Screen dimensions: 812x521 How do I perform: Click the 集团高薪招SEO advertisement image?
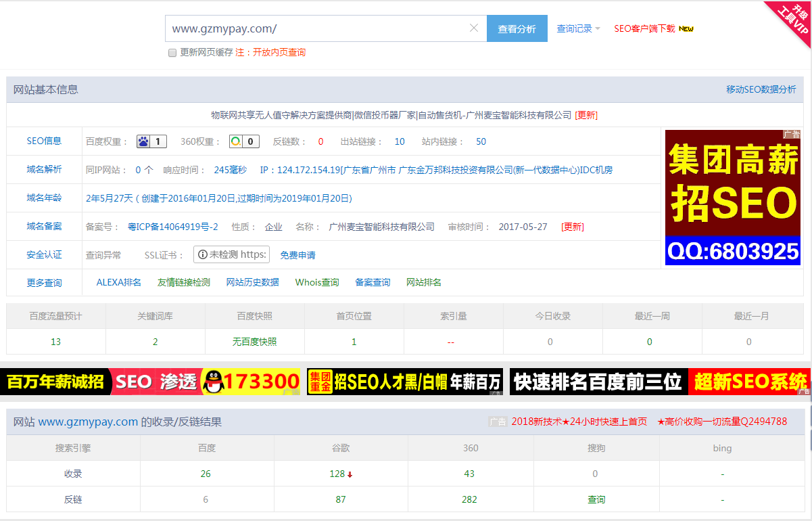[x=732, y=197]
